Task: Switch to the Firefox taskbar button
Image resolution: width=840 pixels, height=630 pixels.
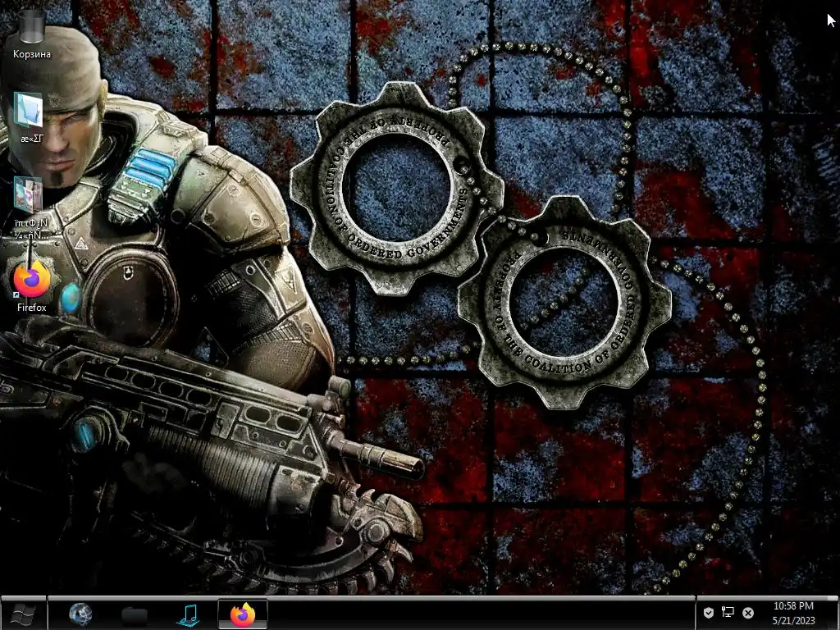Action: 243,614
